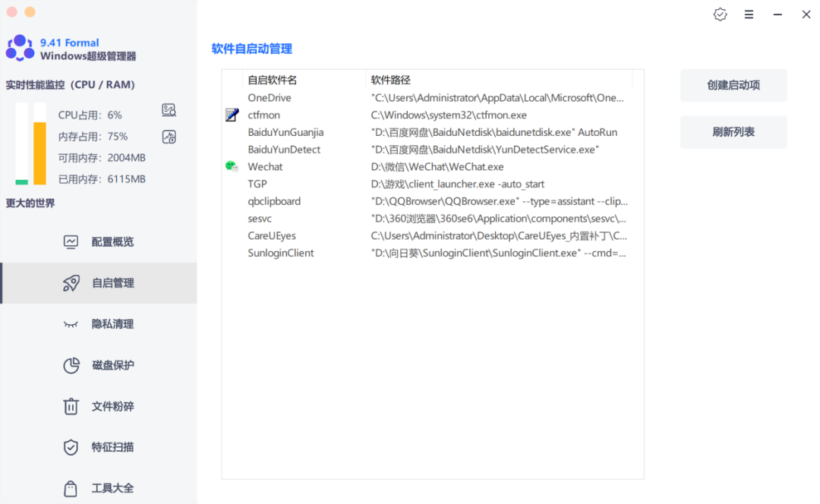The height and width of the screenshot is (504, 820).
Task: Sort by 软件路径 column header
Action: click(x=499, y=80)
